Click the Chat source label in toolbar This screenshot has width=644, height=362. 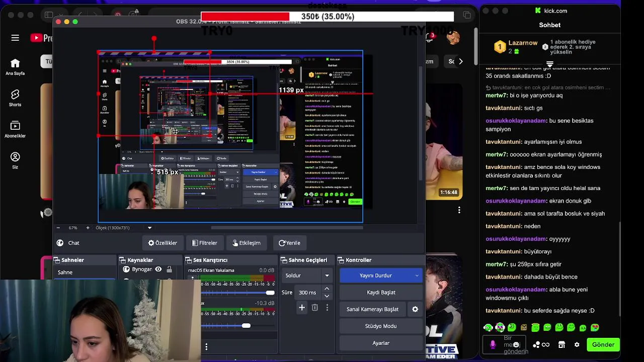coord(73,243)
